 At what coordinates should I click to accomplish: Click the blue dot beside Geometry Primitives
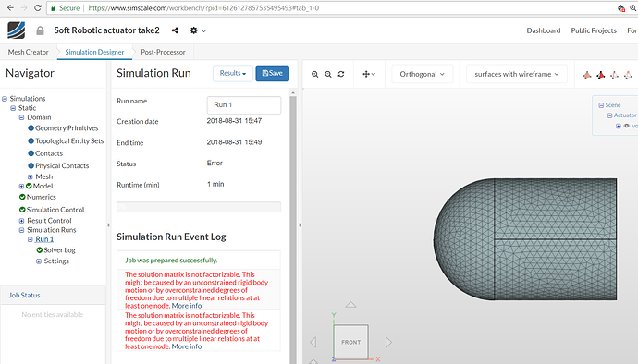click(x=31, y=128)
